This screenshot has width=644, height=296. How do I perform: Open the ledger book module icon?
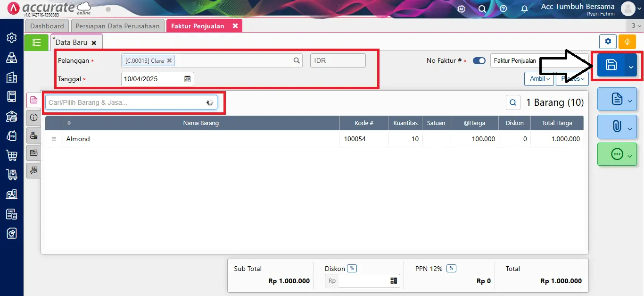pyautogui.click(x=11, y=96)
